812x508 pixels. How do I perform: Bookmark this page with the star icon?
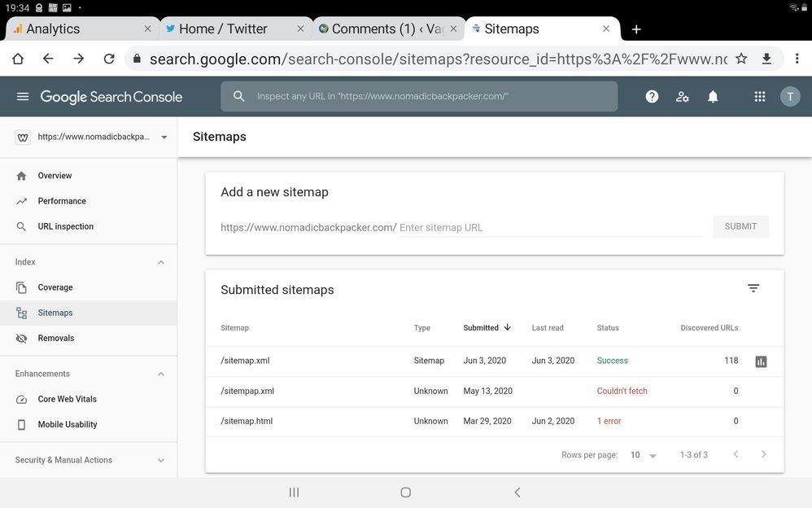(x=741, y=59)
